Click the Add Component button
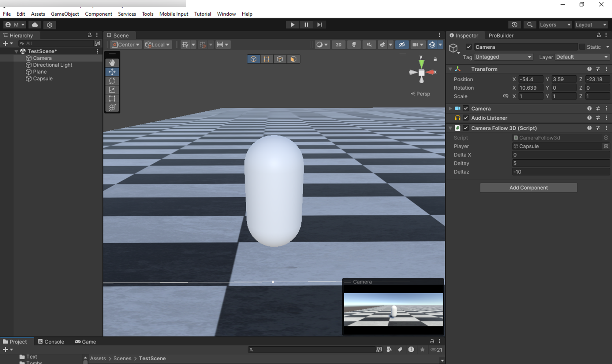612x364 pixels. 528,187
